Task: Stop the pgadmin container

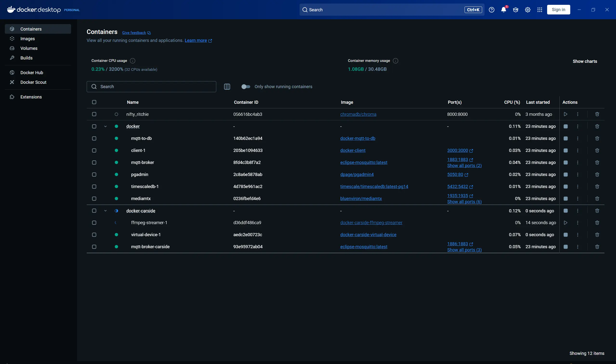Action: pos(565,174)
